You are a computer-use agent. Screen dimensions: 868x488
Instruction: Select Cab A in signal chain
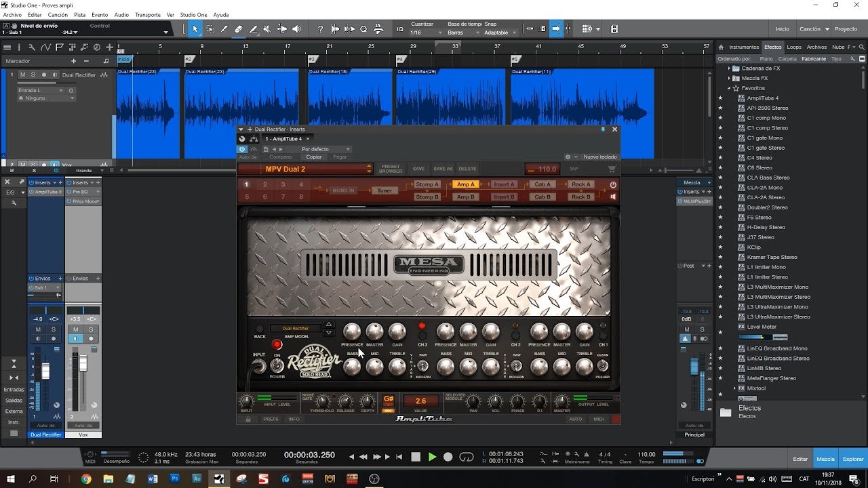click(x=542, y=184)
